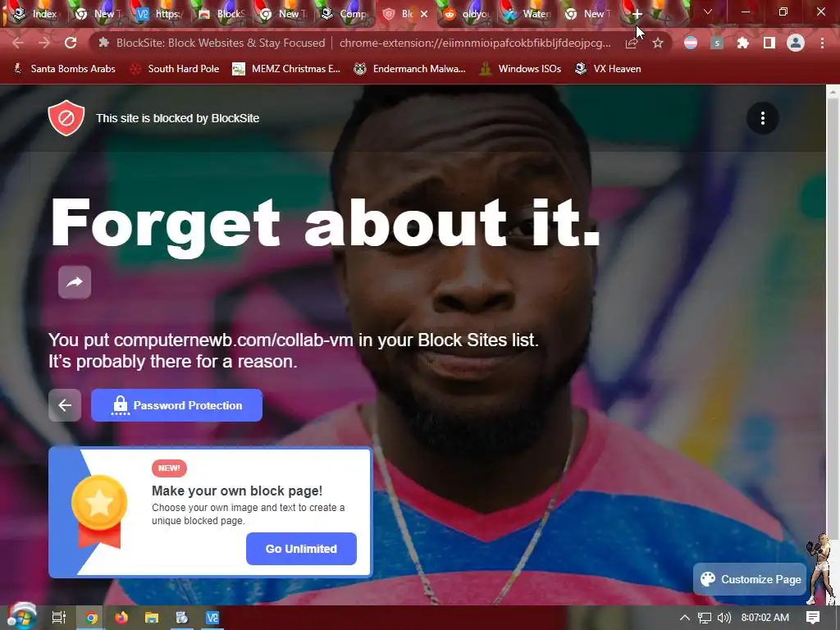
Task: Click the network tray icon
Action: coord(705,618)
